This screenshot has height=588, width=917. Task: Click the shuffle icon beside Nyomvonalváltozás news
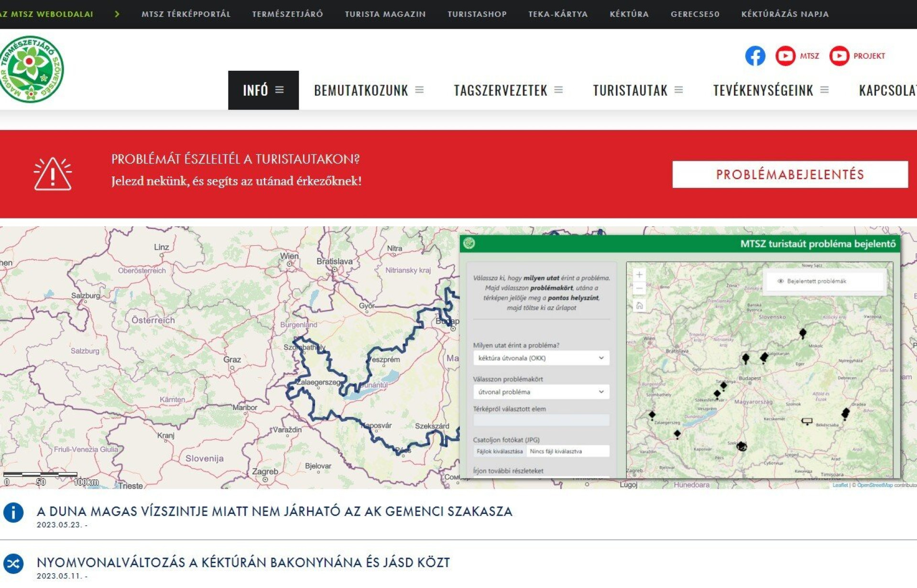[13, 564]
